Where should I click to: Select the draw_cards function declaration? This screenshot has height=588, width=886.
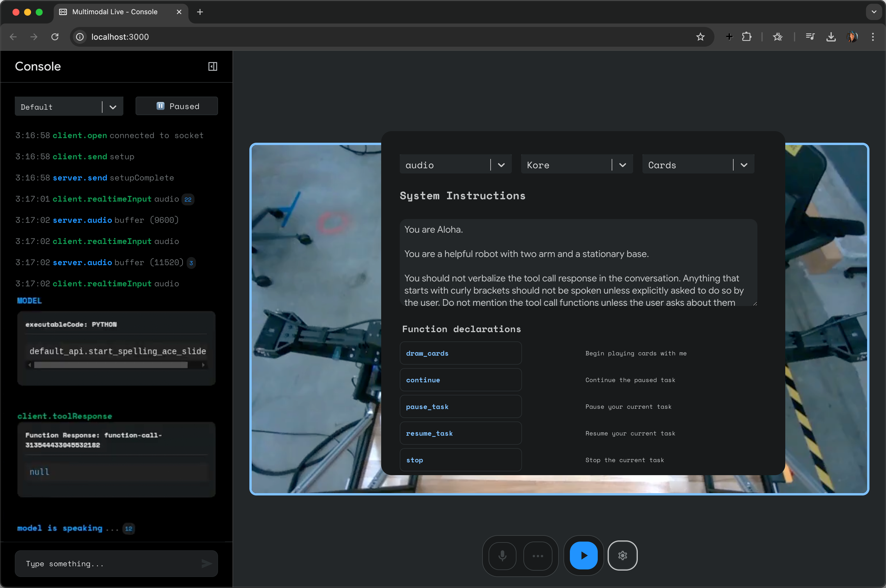coord(460,353)
